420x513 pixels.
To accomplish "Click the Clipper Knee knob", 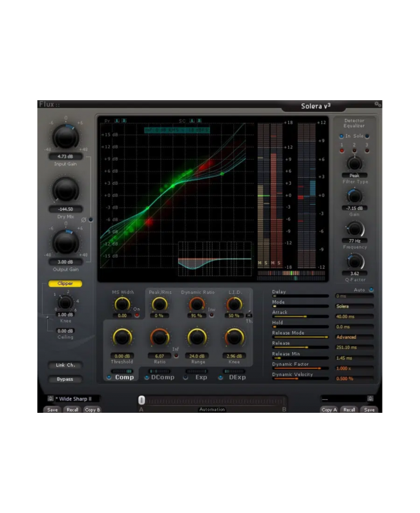I will tap(65, 303).
